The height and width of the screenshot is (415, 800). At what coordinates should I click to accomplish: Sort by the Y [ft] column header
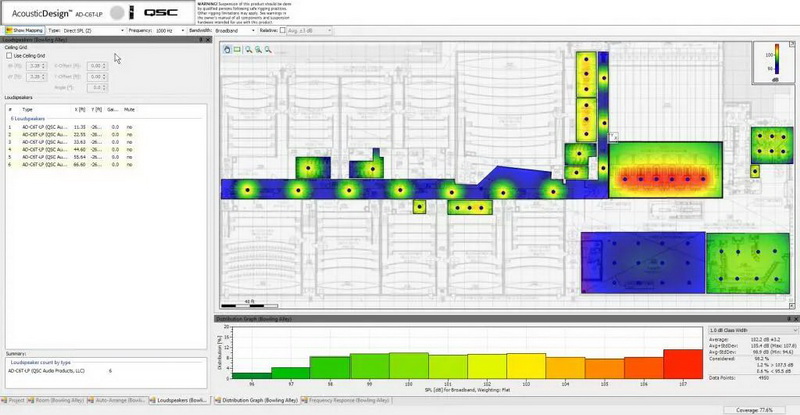tap(96, 109)
